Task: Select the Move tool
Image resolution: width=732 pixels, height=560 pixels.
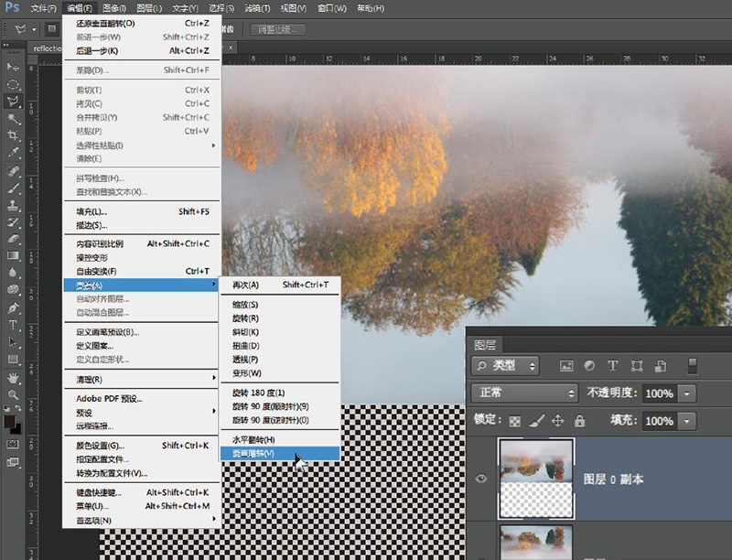Action: click(13, 66)
